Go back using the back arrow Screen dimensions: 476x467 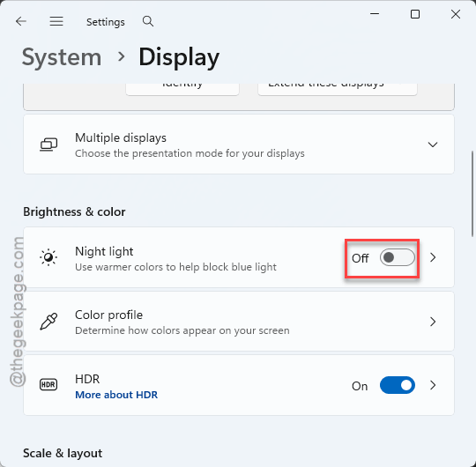pos(21,21)
